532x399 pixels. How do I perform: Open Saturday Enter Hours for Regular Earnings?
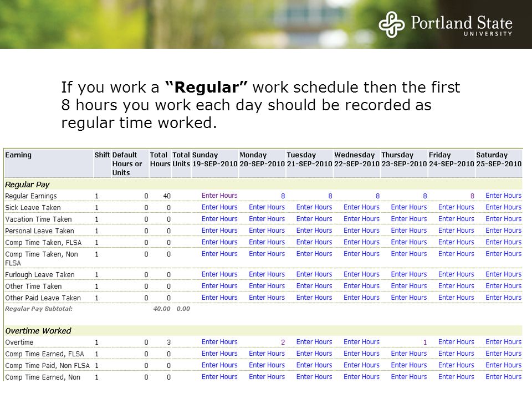[x=504, y=196]
